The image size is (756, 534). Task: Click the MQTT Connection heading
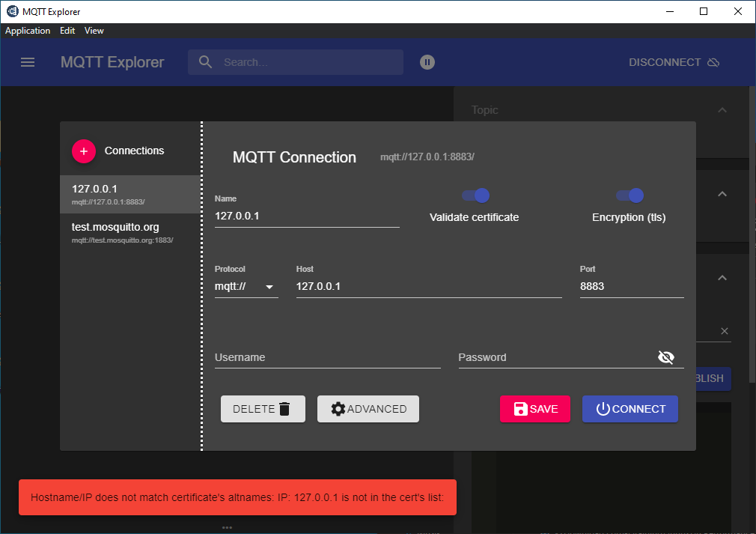pyautogui.click(x=294, y=157)
